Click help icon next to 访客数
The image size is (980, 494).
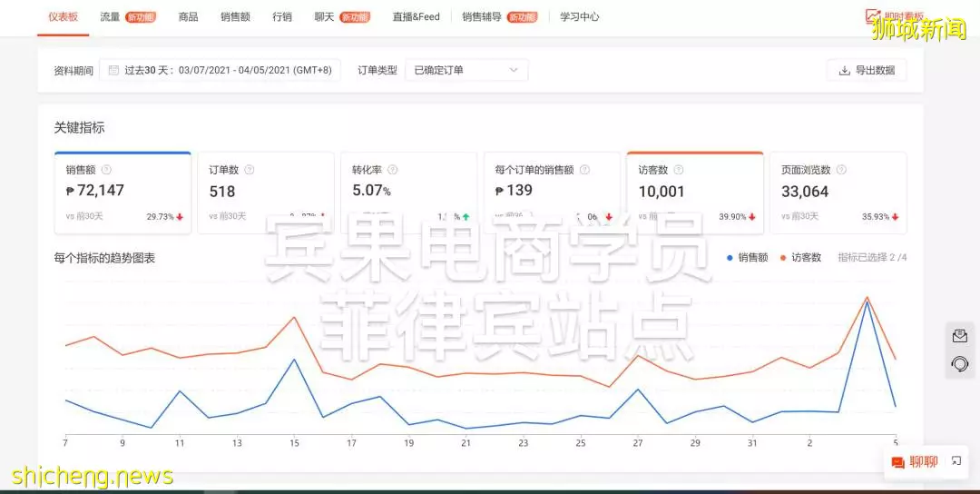(x=679, y=170)
